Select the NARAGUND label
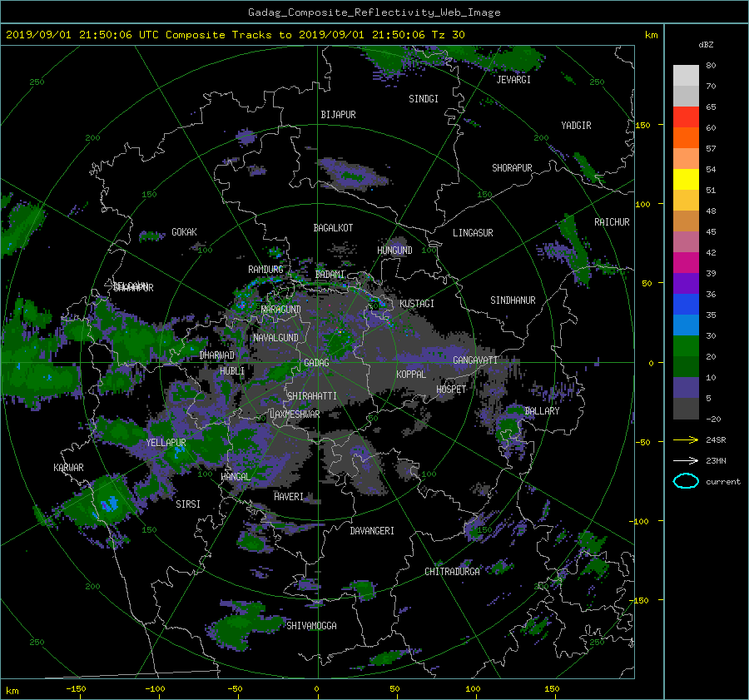Viewport: 749px width, 700px height. [281, 310]
